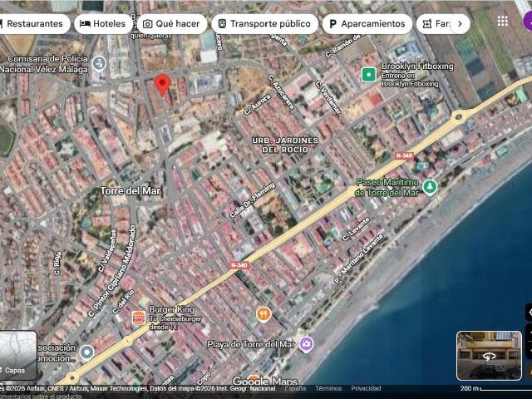Open Playa de Torre del Mar camera marker
The image size is (532, 399).
point(306,344)
